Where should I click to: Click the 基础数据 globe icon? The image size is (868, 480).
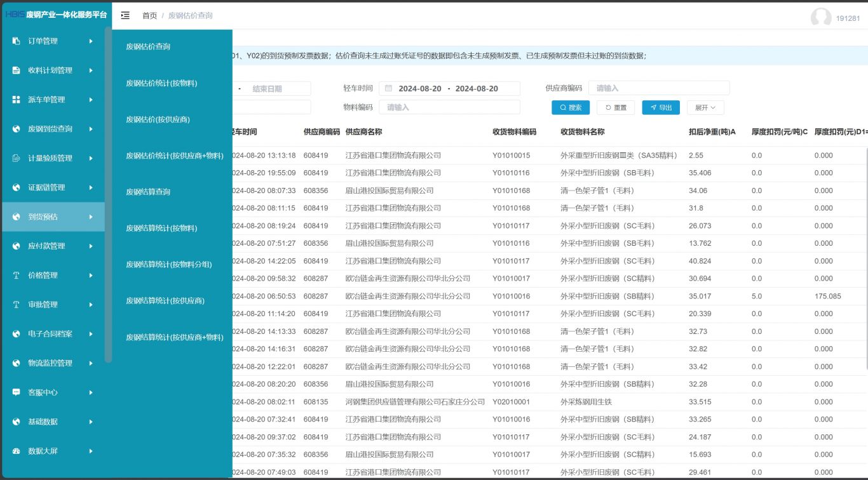[17, 422]
